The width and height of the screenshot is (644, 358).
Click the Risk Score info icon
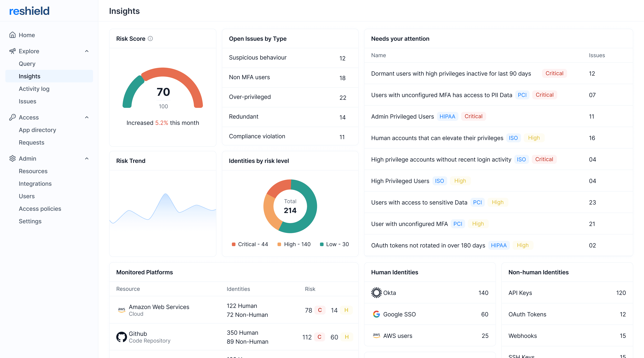[150, 38]
